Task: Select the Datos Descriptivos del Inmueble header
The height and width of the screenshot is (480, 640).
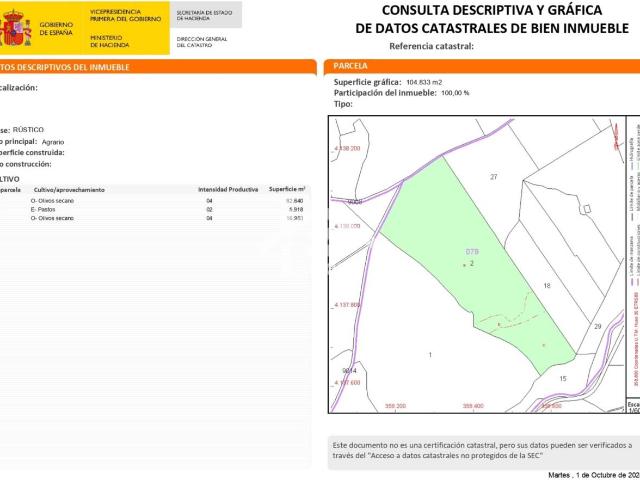Action: [60, 67]
